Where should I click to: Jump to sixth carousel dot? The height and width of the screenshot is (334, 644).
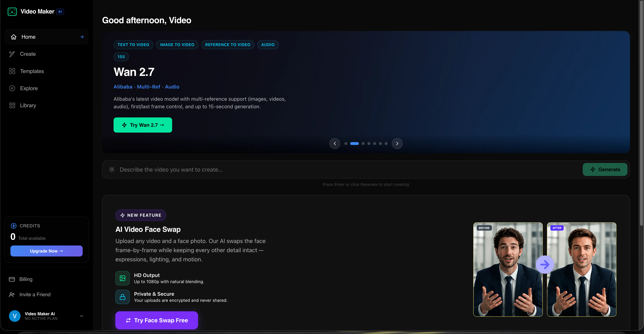pos(380,143)
